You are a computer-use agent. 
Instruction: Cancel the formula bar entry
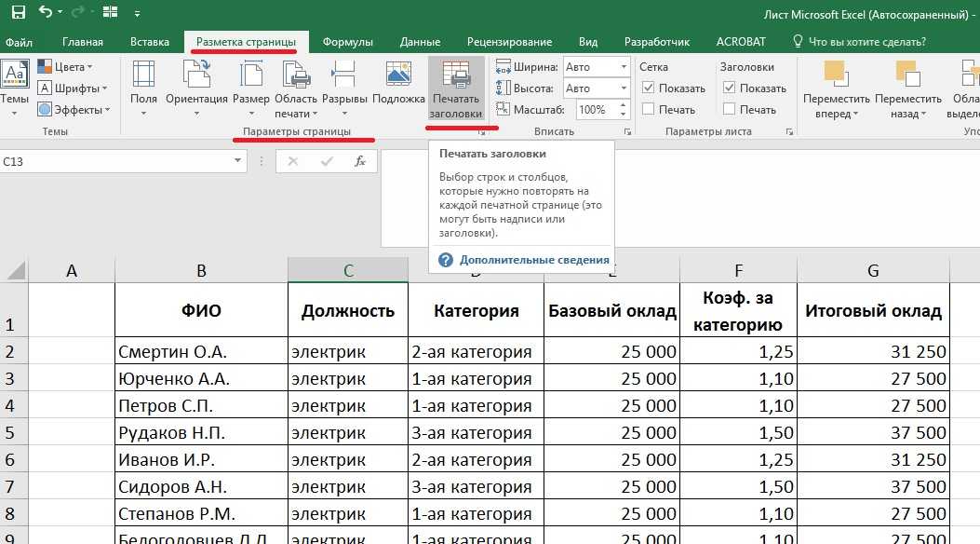[292, 161]
